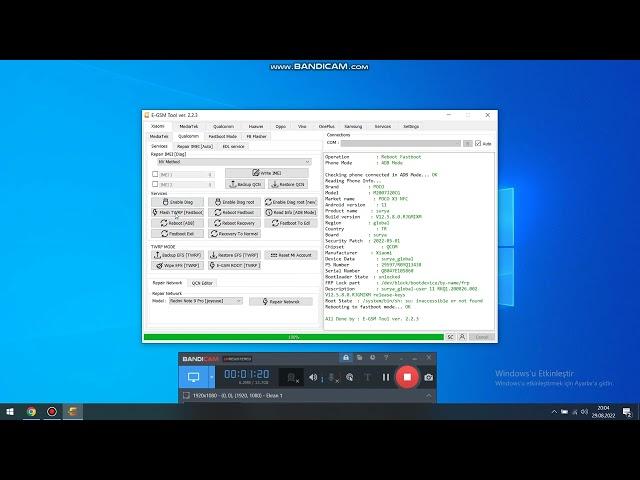
Task: Click Restore EFS [TWRP] button
Action: point(234,255)
